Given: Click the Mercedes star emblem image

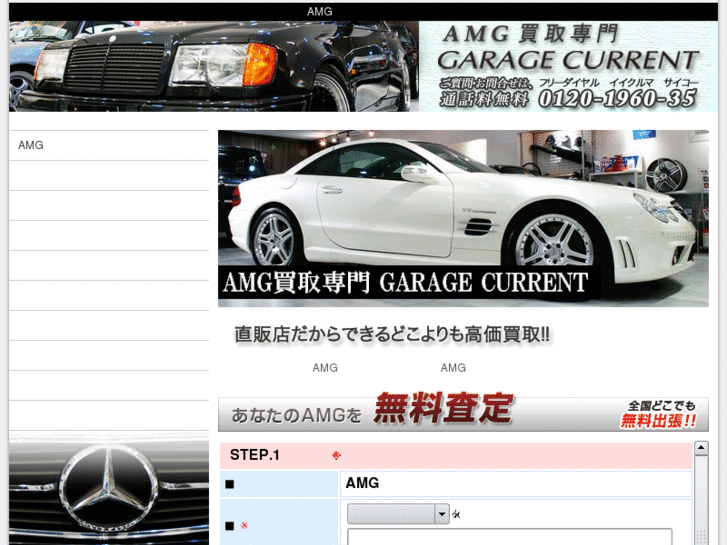Looking at the screenshot, I should point(109,488).
